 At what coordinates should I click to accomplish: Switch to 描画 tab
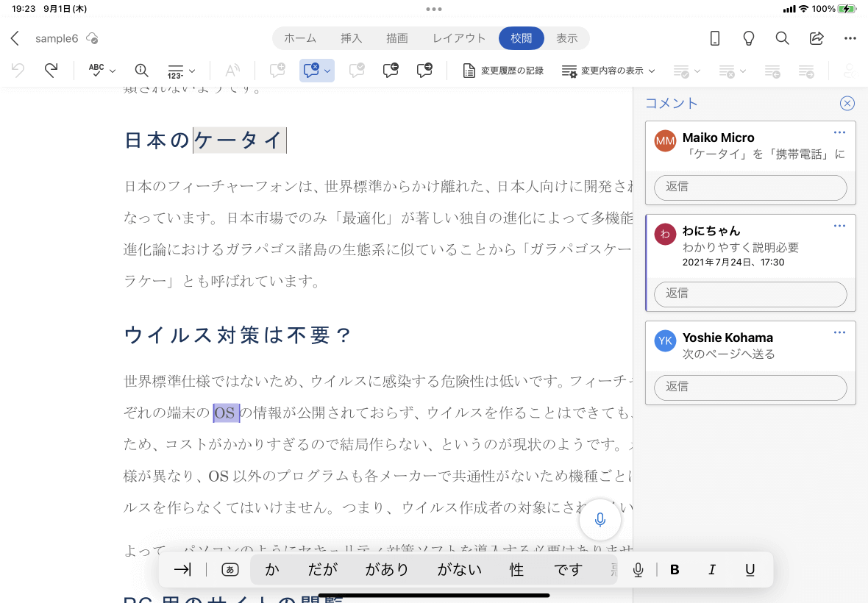click(x=397, y=38)
